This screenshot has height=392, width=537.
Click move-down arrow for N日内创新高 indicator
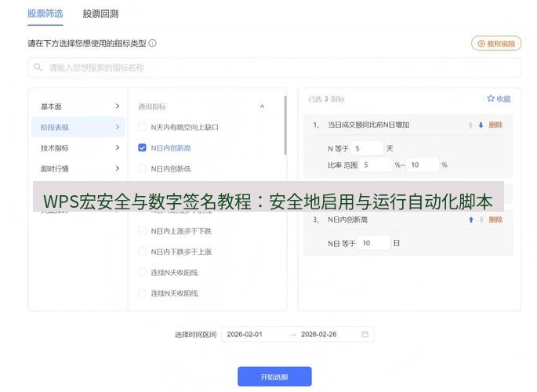pyautogui.click(x=481, y=220)
